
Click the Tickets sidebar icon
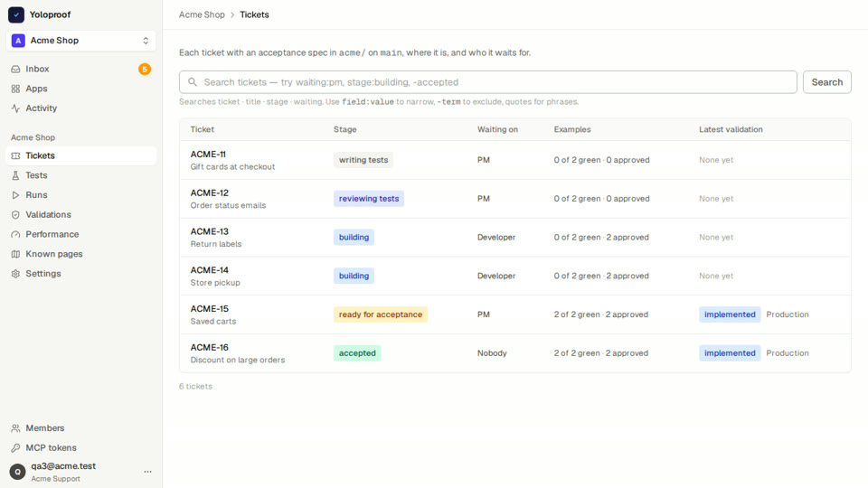tap(15, 156)
